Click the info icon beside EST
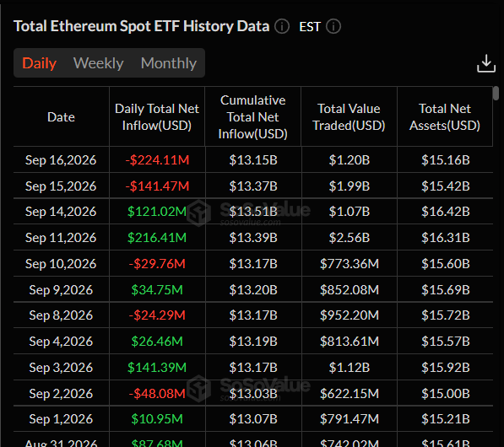The height and width of the screenshot is (447, 504). click(x=333, y=26)
